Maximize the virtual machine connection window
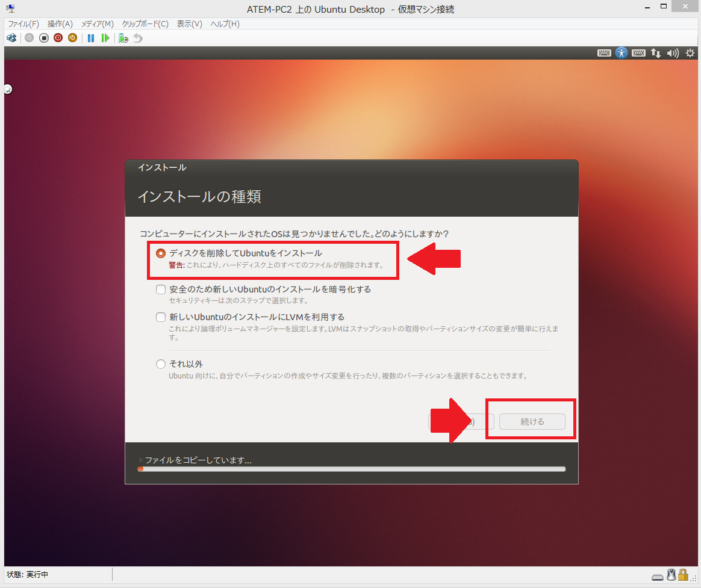Image resolution: width=701 pixels, height=588 pixels. click(664, 7)
